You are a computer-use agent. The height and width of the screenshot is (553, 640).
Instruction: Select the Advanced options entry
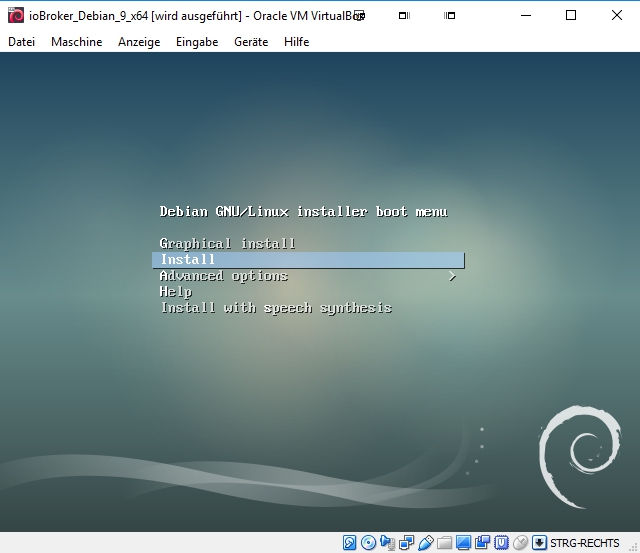(224, 276)
